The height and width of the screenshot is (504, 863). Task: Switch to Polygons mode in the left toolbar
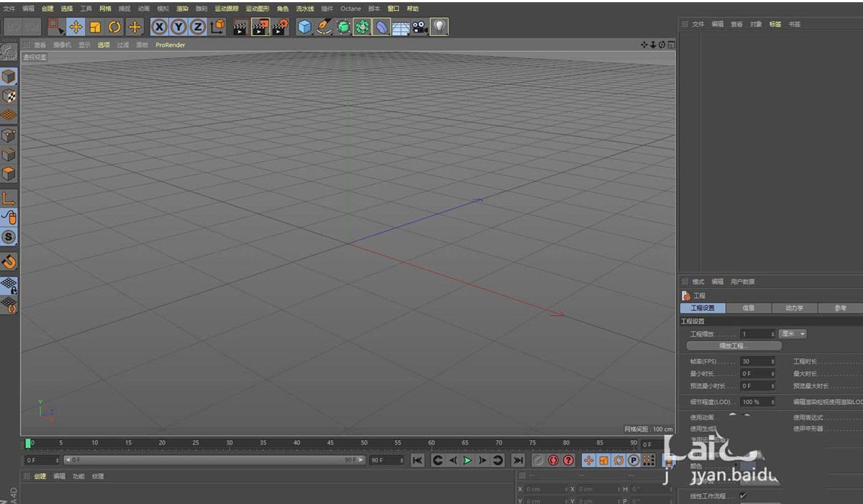point(9,174)
